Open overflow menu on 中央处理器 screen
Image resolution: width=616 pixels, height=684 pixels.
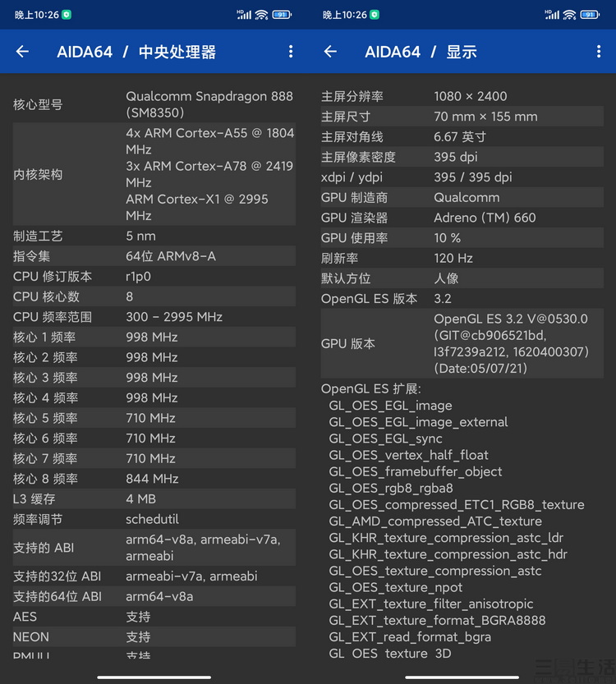[x=291, y=52]
